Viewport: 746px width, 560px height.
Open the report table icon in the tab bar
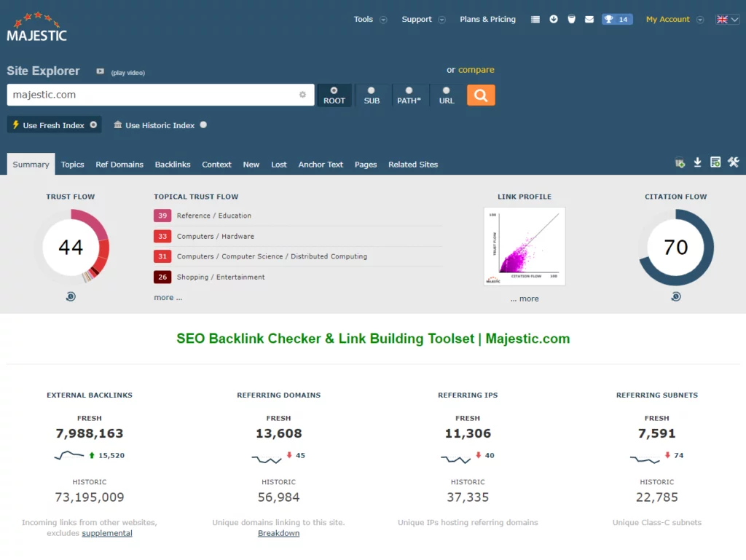coord(715,162)
